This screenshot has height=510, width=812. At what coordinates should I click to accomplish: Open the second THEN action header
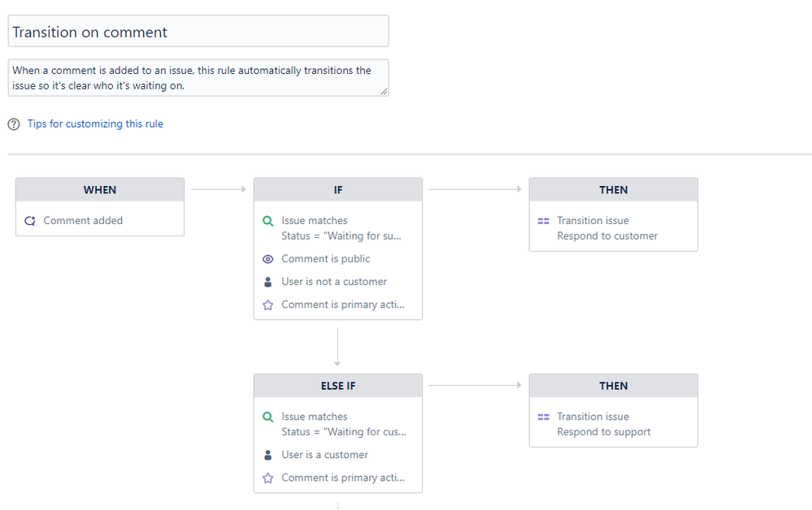614,386
